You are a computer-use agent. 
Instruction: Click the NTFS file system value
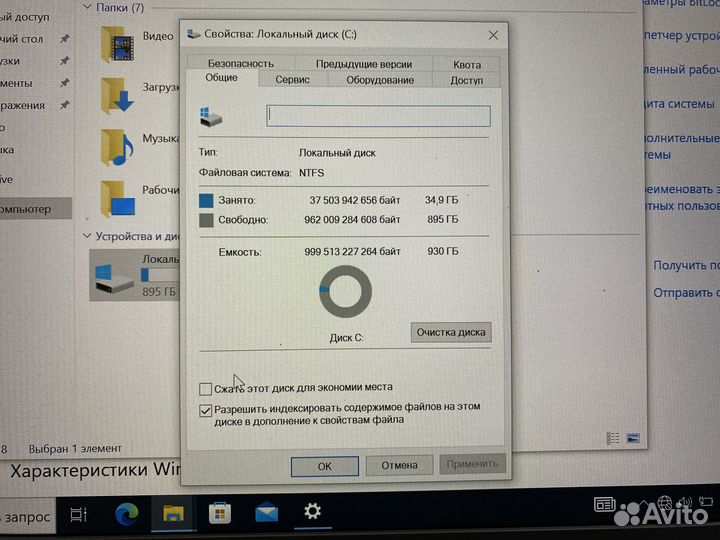click(311, 173)
